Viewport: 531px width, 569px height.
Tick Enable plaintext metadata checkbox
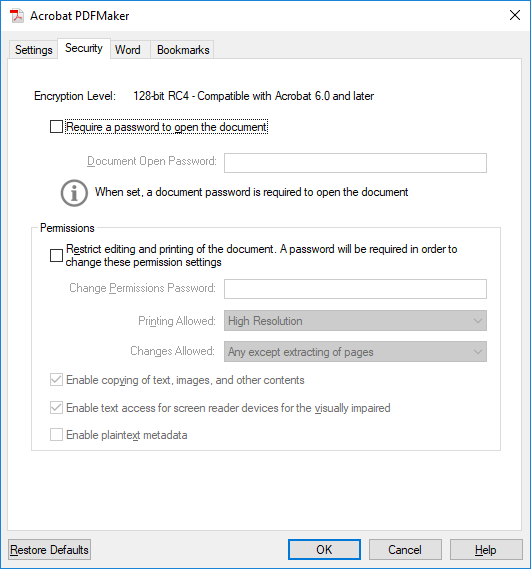56,435
